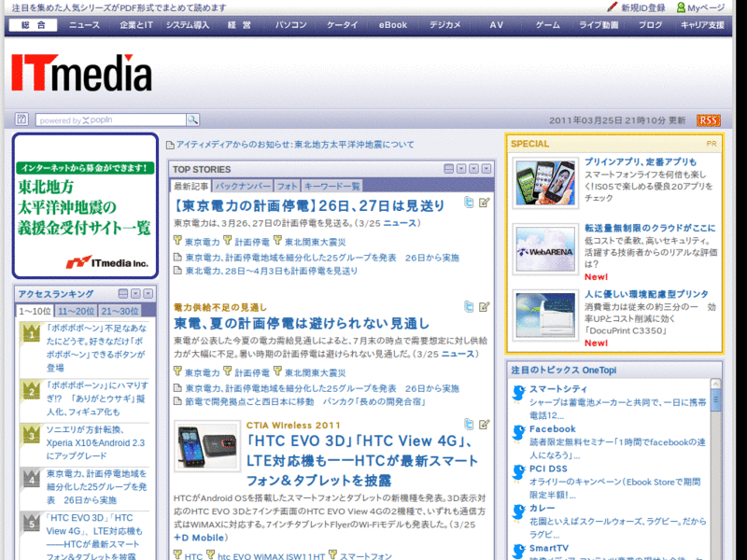Open the キャリア支援 navigation item

702,25
